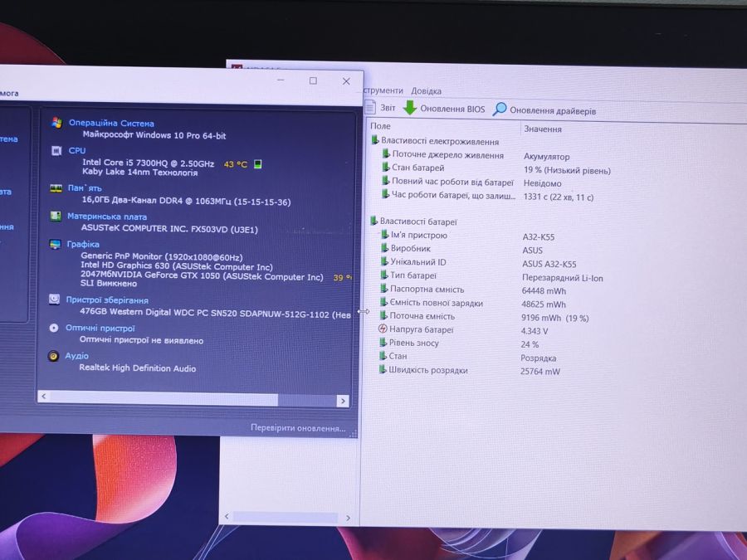Click the Операційна Система Windows flag icon
Image resolution: width=747 pixels, height=560 pixels.
coord(56,123)
